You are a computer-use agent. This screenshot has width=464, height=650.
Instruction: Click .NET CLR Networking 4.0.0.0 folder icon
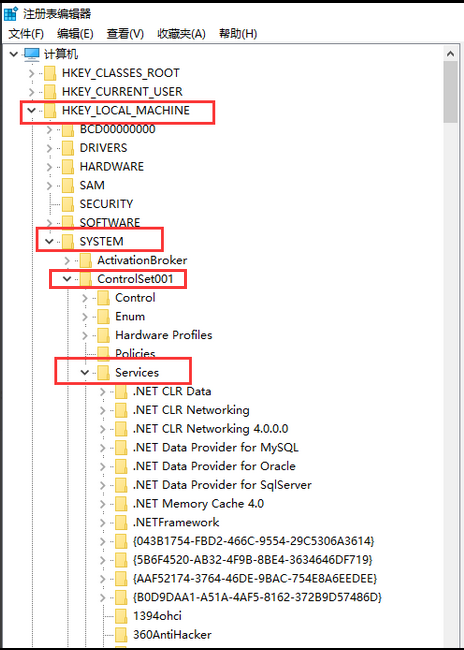click(121, 429)
